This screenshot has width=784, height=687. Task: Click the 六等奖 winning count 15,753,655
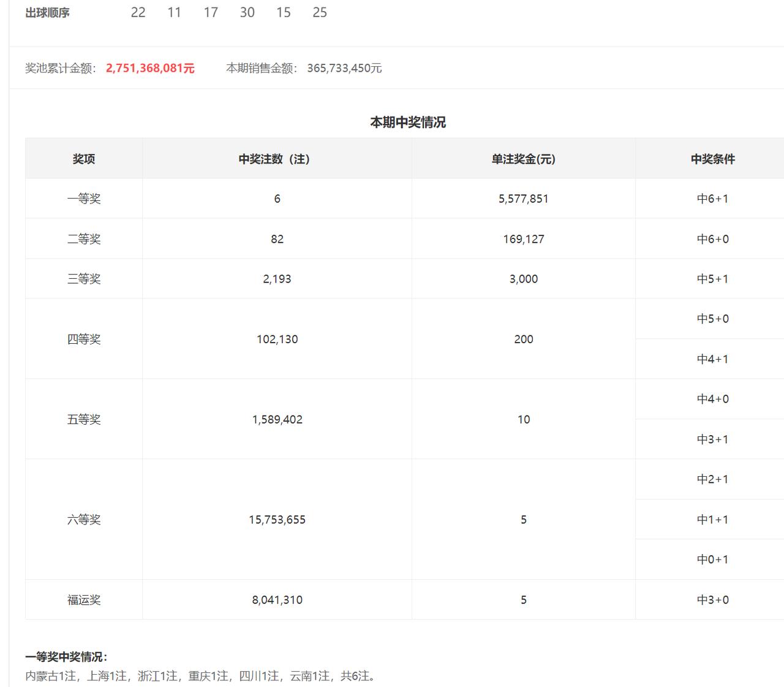tap(277, 520)
